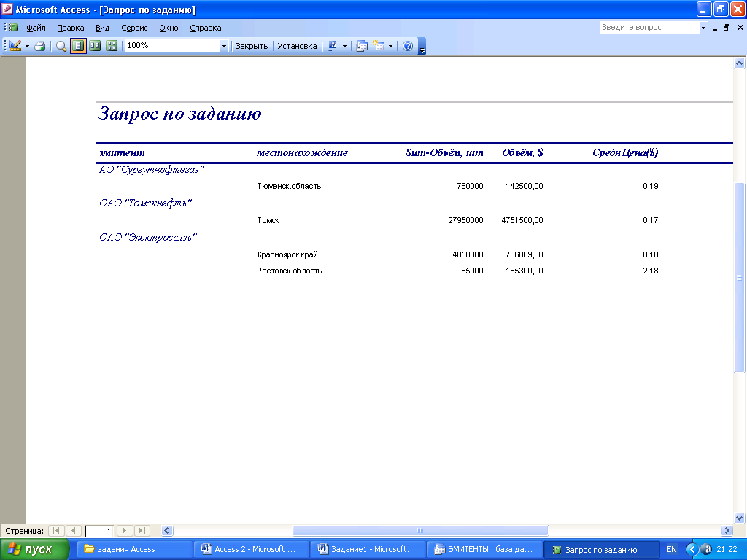Click the Введите вопрос help field
Screen dimensions: 747x560
click(649, 28)
